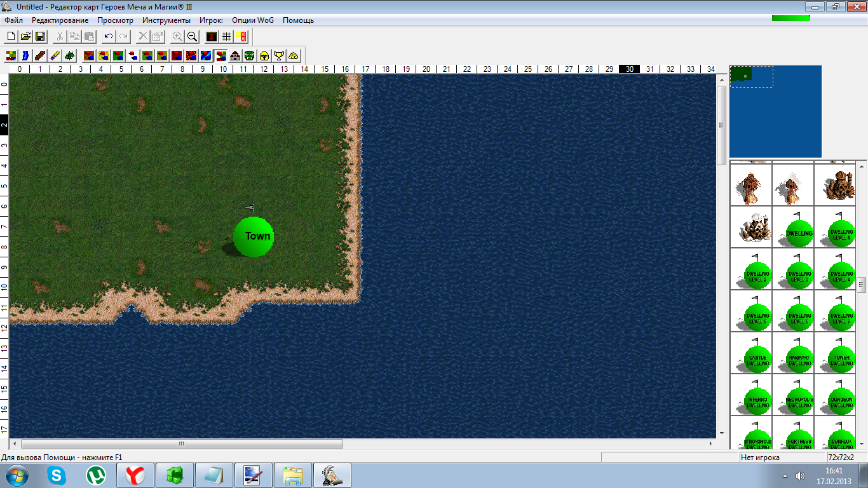The height and width of the screenshot is (488, 868).
Task: Toggle the underground level view
Action: (212, 37)
